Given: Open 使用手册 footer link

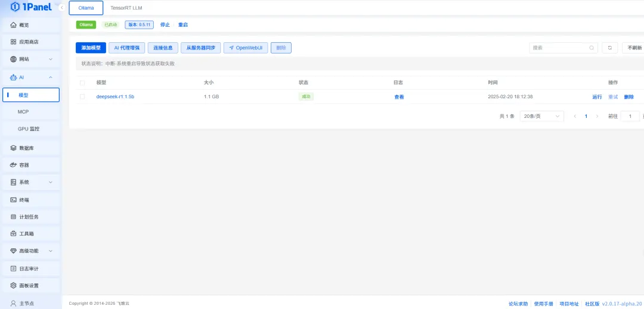Looking at the screenshot, I should 543,304.
